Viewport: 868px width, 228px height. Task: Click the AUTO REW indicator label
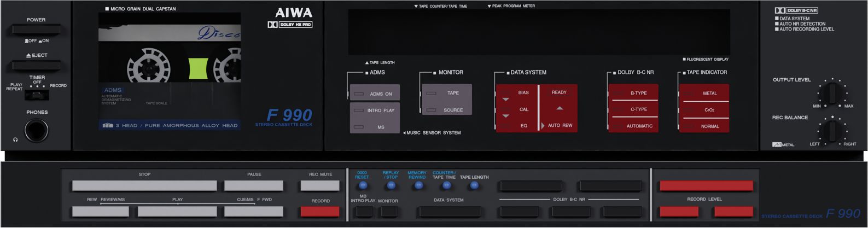click(560, 125)
